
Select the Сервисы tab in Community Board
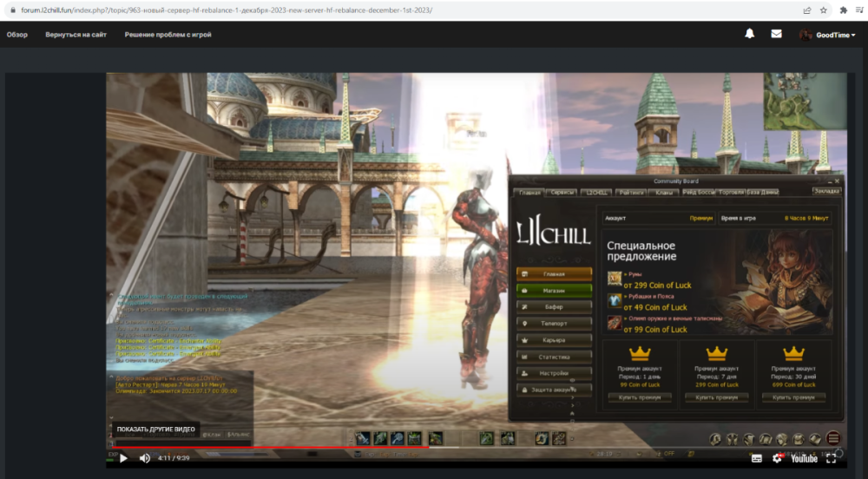(562, 192)
